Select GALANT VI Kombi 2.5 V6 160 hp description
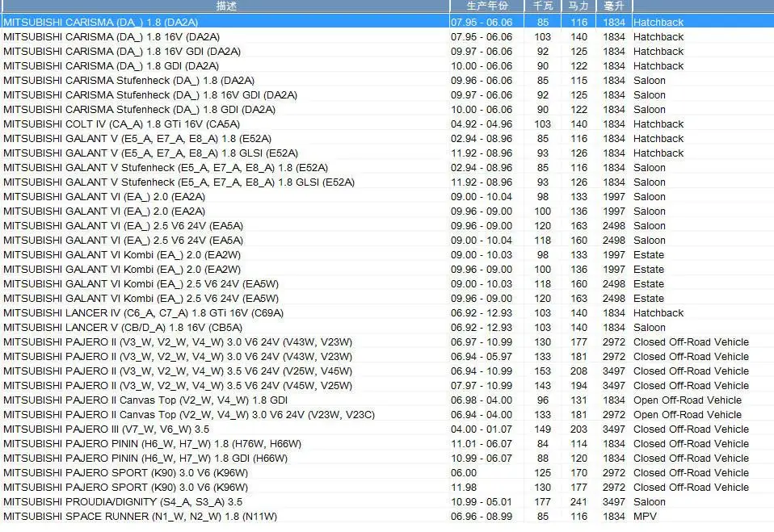Image resolution: width=774 pixels, height=532 pixels. tap(141, 284)
